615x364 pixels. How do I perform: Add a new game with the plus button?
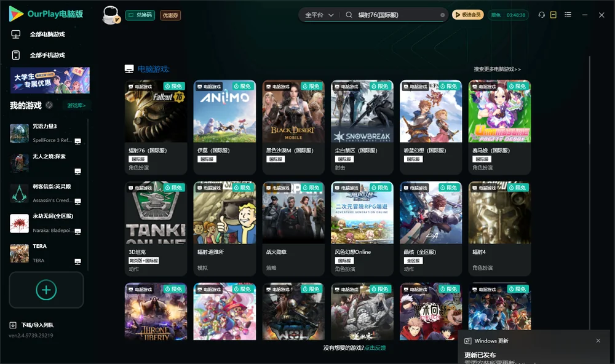(46, 290)
